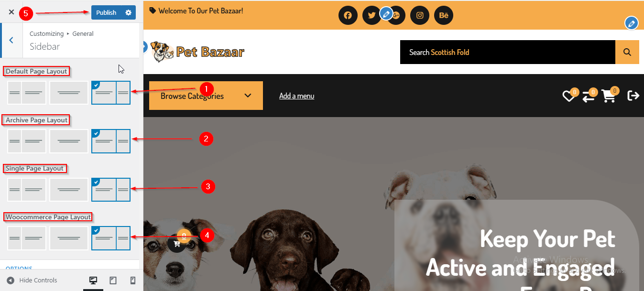This screenshot has height=291, width=644.
Task: Open Publish settings gear options
Action: pos(128,12)
